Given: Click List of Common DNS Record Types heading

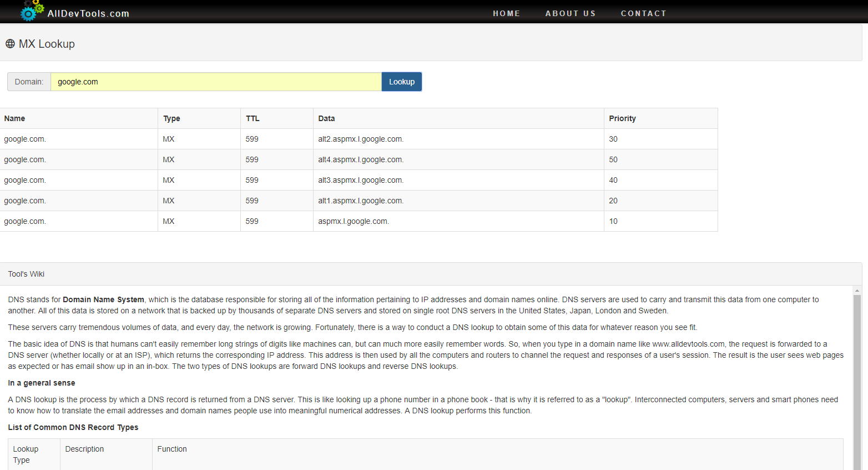Looking at the screenshot, I should [73, 427].
